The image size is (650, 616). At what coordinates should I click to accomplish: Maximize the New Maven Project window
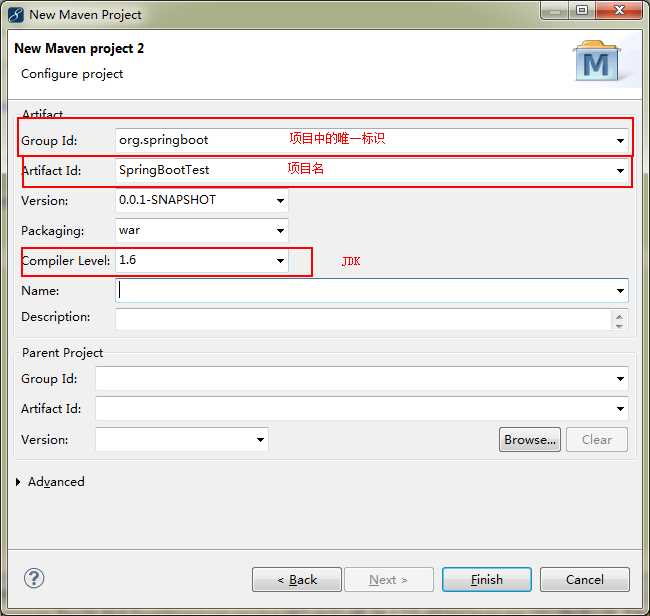pyautogui.click(x=582, y=10)
